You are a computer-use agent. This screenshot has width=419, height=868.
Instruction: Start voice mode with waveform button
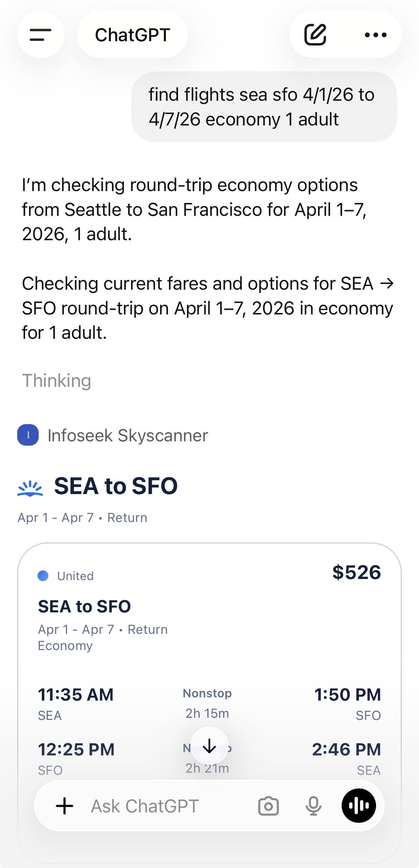358,806
